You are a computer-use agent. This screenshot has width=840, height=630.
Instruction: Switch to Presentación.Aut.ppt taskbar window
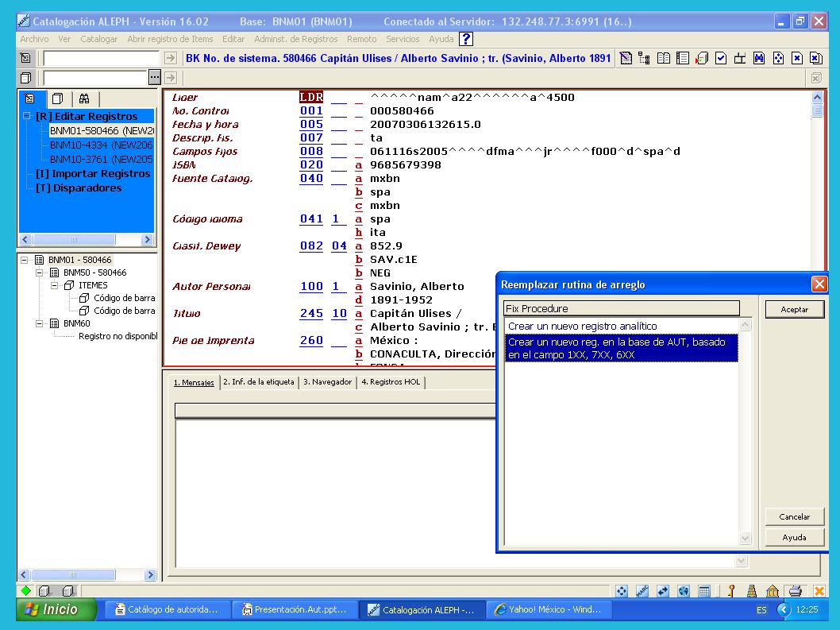click(294, 609)
